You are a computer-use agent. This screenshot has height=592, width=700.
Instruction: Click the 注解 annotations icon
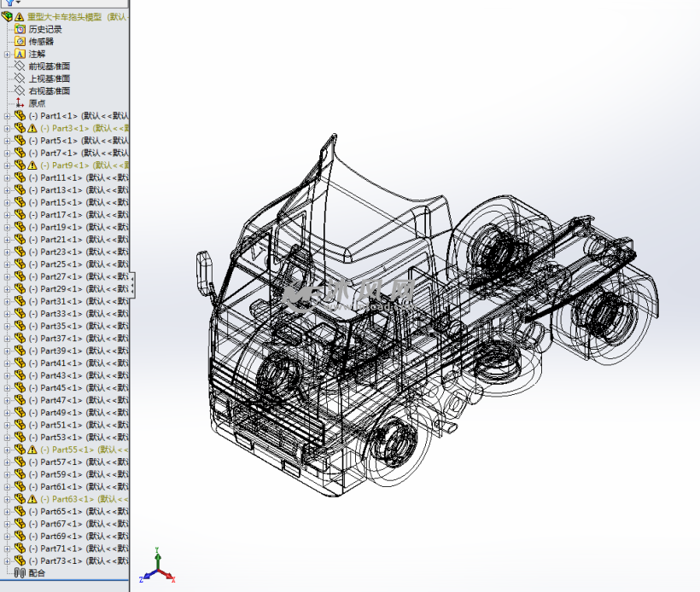pyautogui.click(x=20, y=54)
